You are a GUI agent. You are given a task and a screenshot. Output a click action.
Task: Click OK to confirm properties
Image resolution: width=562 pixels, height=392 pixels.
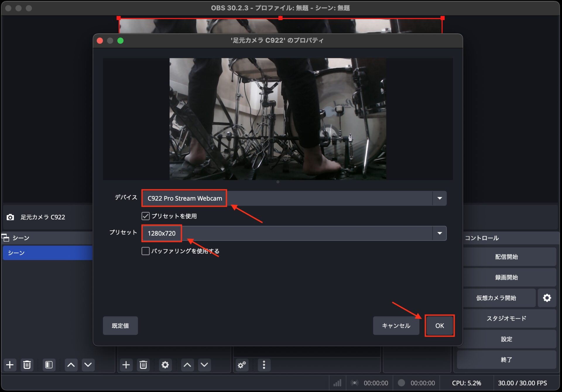tap(439, 326)
